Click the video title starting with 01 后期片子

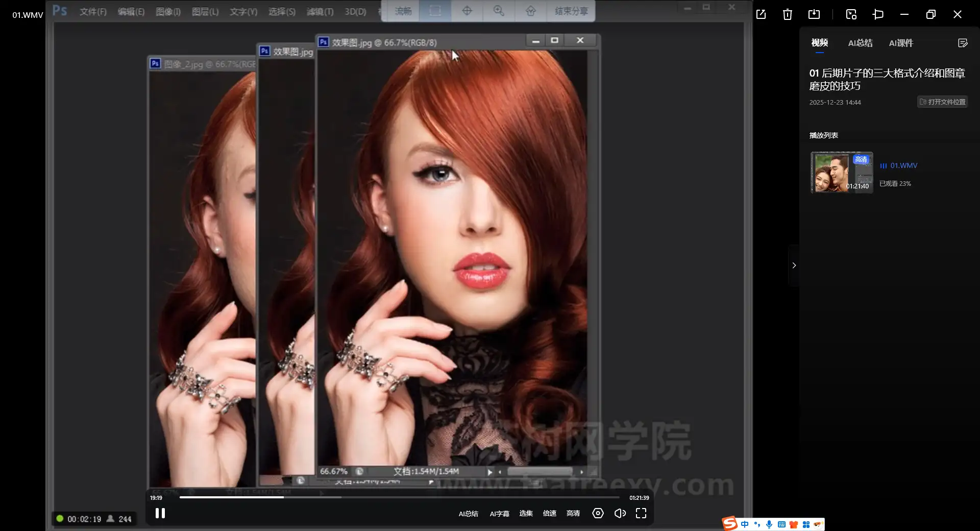tap(887, 80)
